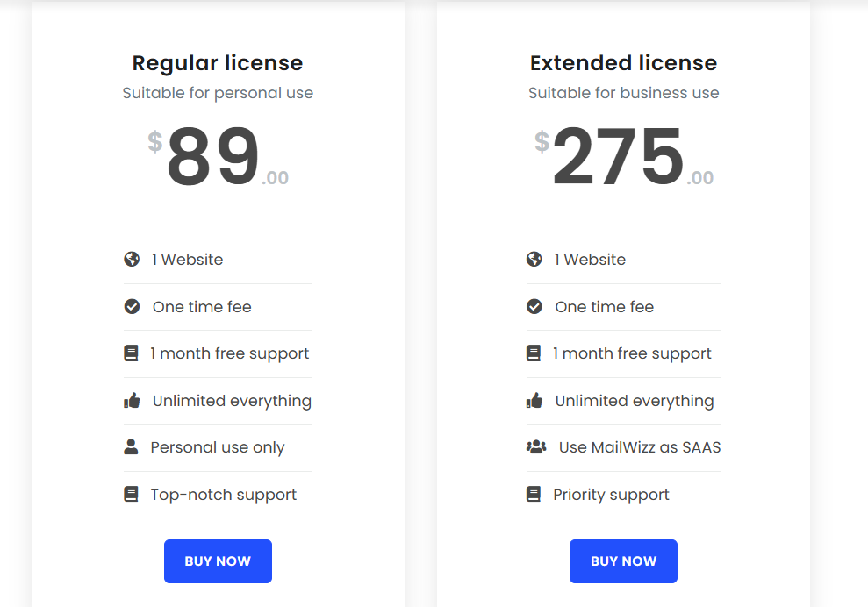
Task: Click BUY NOW under Regular license
Action: (x=218, y=561)
